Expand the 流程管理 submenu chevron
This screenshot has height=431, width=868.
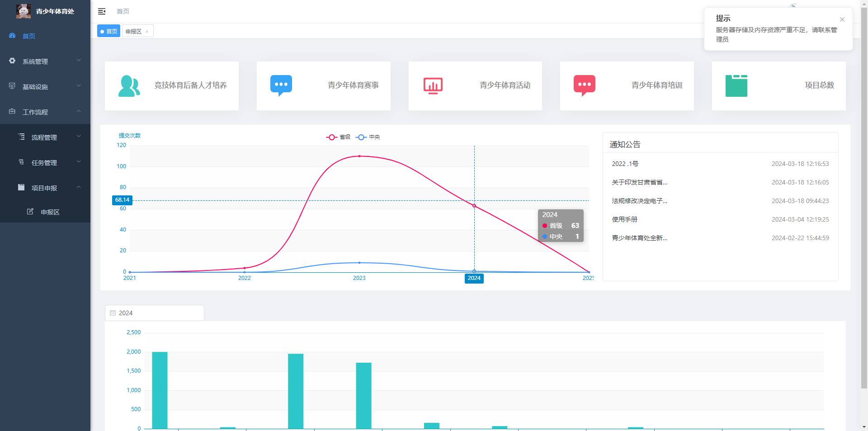tap(79, 137)
